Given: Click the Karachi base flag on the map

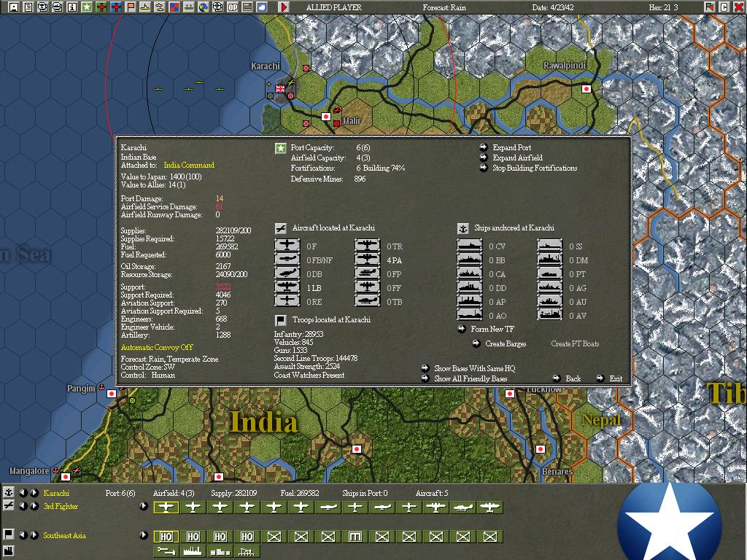Looking at the screenshot, I should click(280, 88).
